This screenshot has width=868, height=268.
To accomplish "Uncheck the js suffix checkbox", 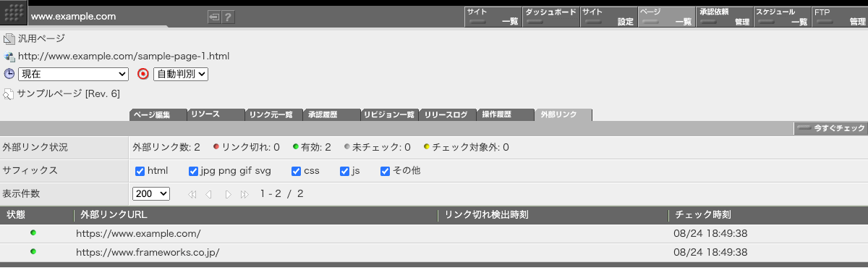I will click(x=345, y=171).
